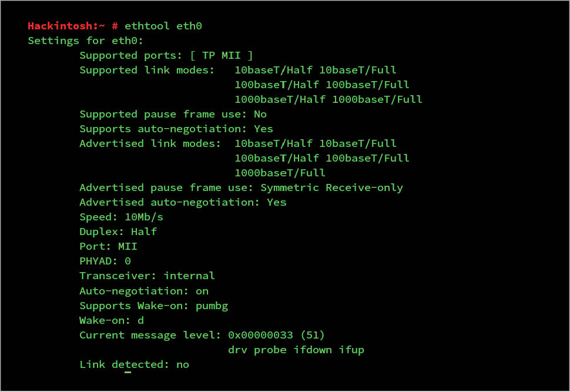The image size is (570, 392).
Task: Click 'Symmetric Receive-only' pause frame text
Action: pyautogui.click(x=331, y=187)
